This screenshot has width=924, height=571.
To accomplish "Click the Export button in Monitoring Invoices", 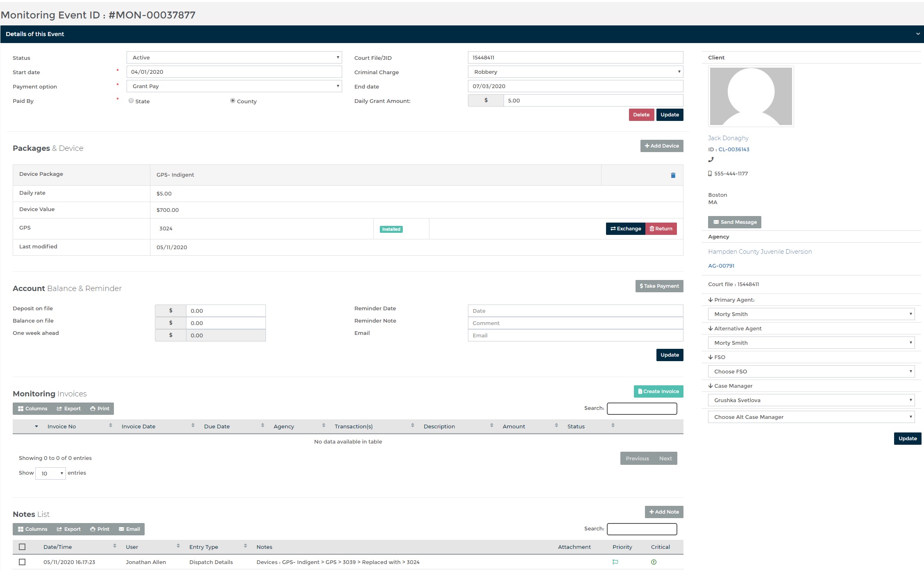I will [68, 409].
